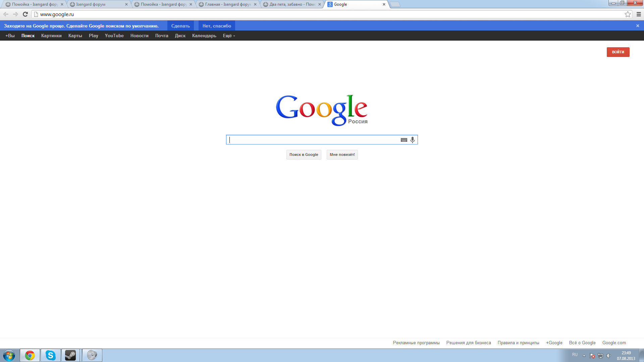The height and width of the screenshot is (362, 644).
Task: Click the keyboard input icon in search bar
Action: (404, 139)
